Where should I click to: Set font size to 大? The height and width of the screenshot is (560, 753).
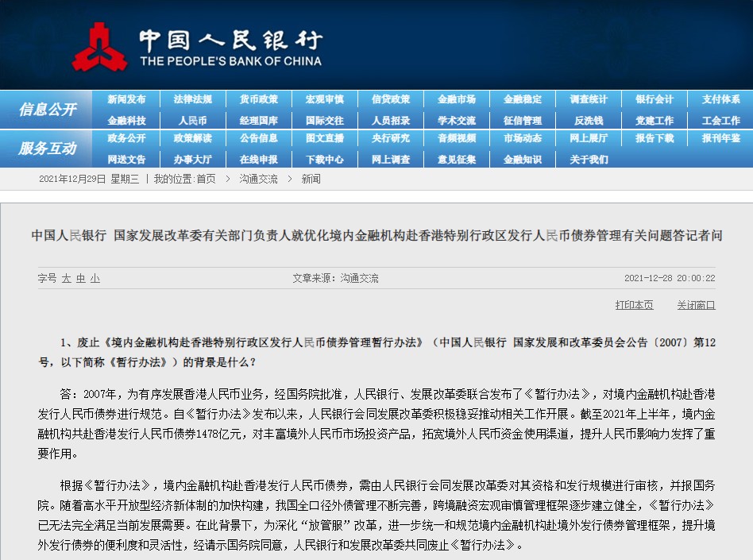[x=66, y=279]
